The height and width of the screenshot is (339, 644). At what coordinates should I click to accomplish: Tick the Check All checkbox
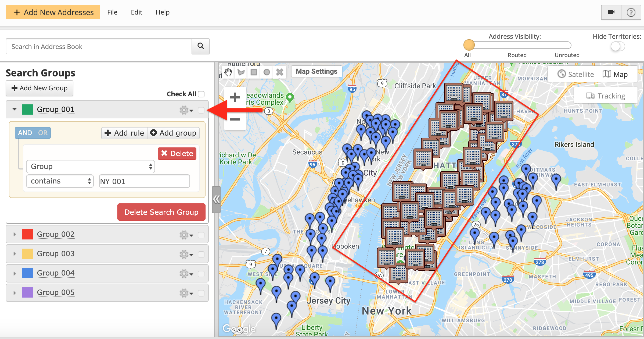pos(201,94)
